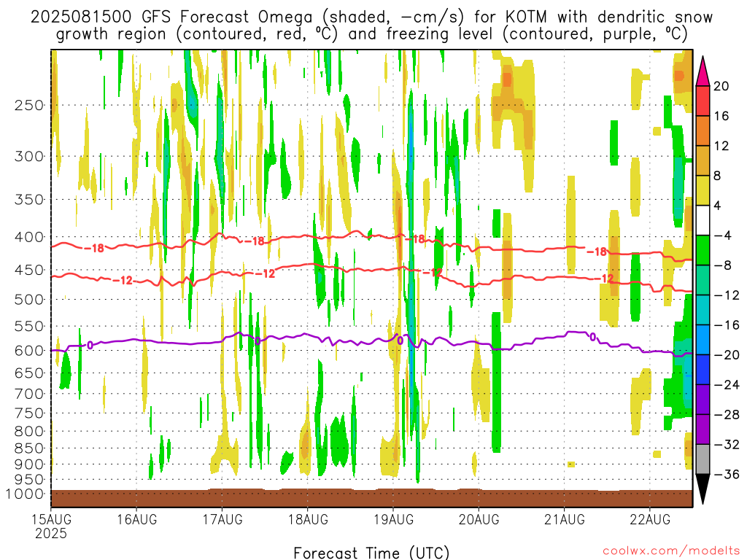Select the colorbar tick label -24
Screen dimensions: 747x560
727,385
